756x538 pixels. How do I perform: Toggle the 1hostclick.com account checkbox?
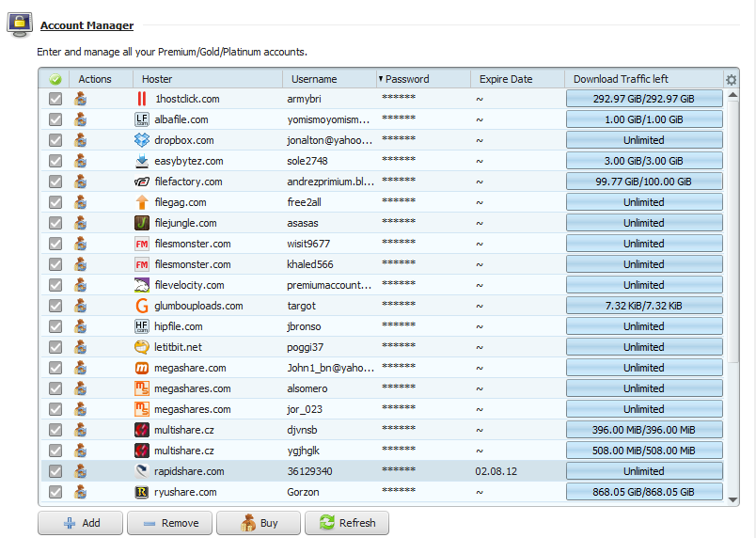pyautogui.click(x=55, y=99)
